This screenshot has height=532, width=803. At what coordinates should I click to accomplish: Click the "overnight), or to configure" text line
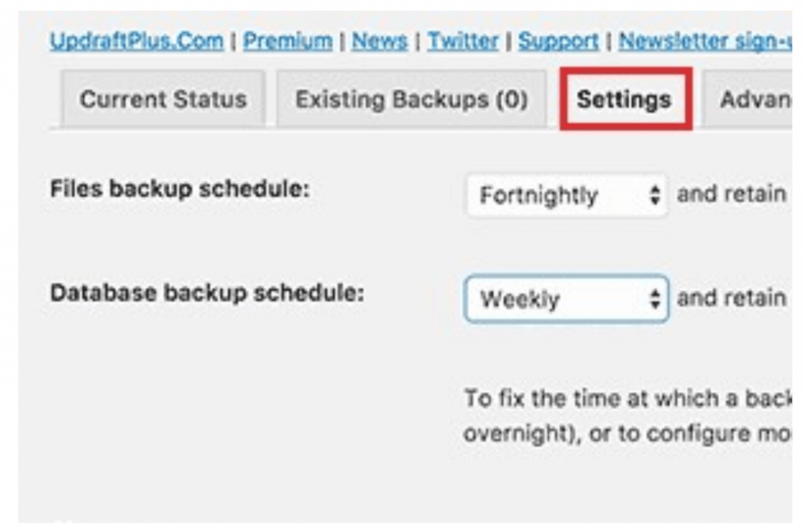(x=627, y=433)
